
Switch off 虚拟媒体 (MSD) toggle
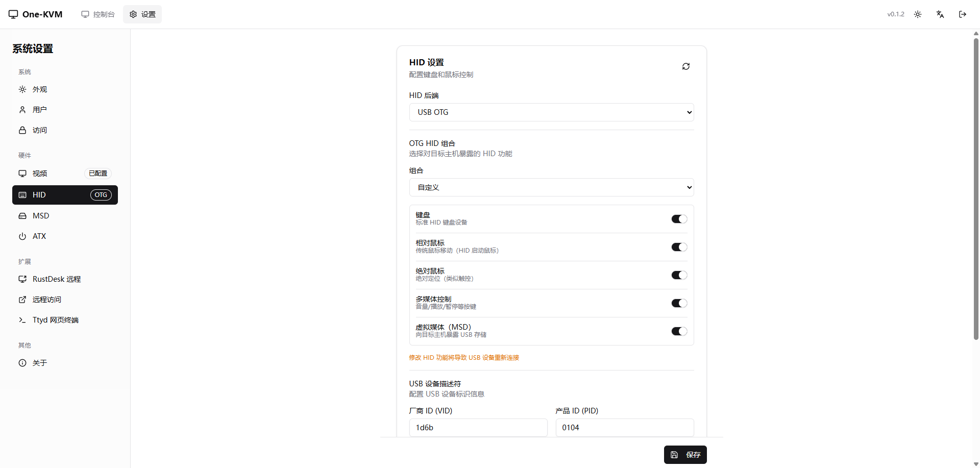[x=679, y=331]
